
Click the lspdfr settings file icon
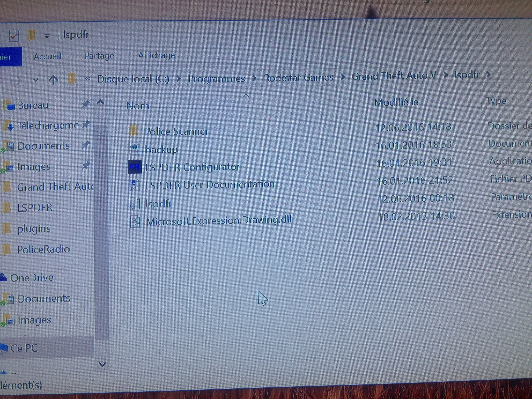134,203
